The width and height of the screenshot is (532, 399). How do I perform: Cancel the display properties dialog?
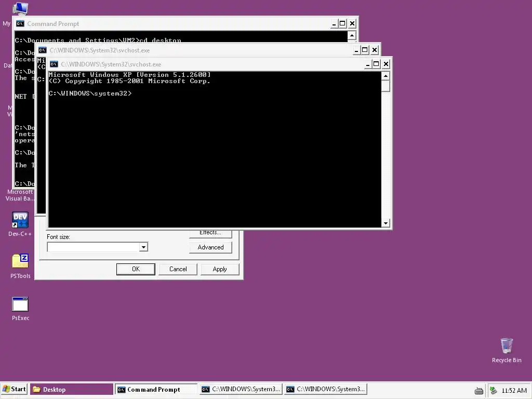[178, 269]
